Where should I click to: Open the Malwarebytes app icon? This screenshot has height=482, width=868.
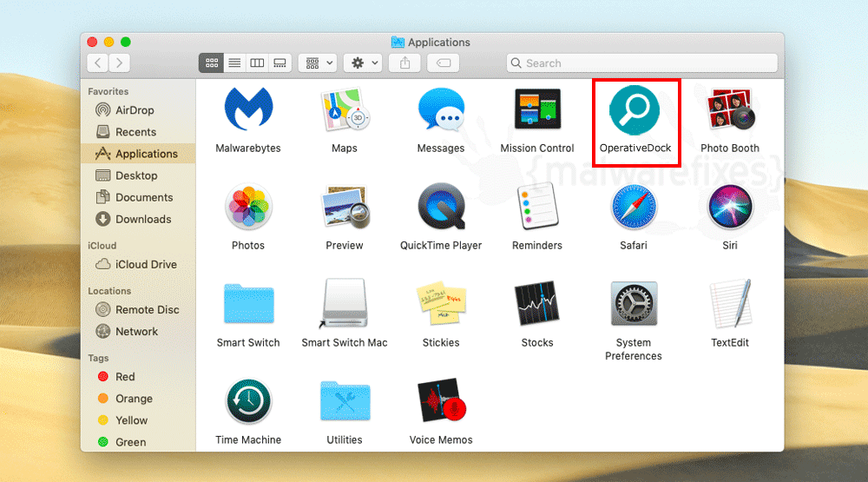tap(248, 109)
